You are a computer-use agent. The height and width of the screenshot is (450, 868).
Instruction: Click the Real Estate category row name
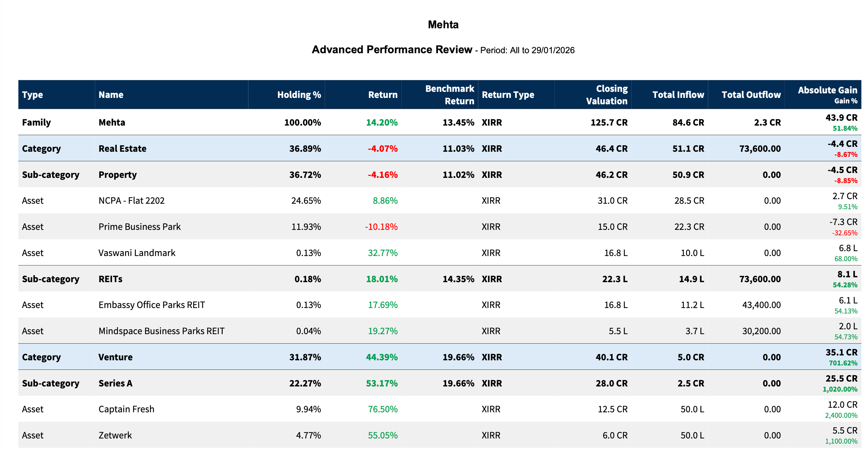click(122, 148)
